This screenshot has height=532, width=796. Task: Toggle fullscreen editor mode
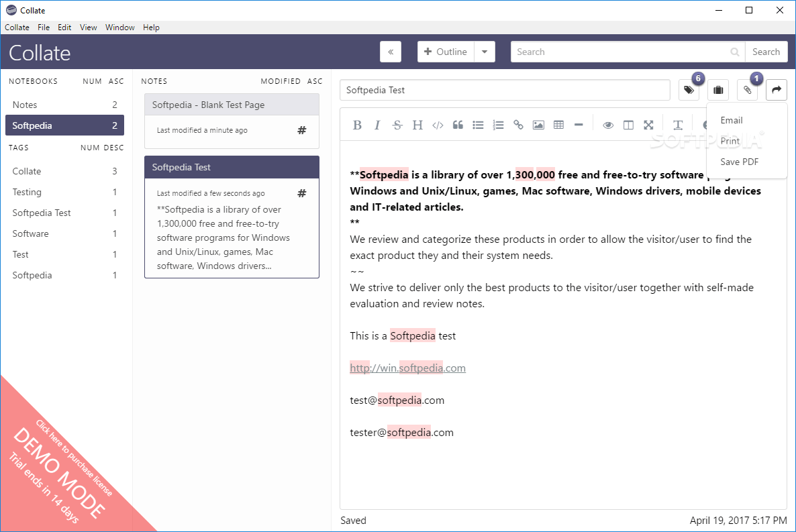(x=648, y=125)
